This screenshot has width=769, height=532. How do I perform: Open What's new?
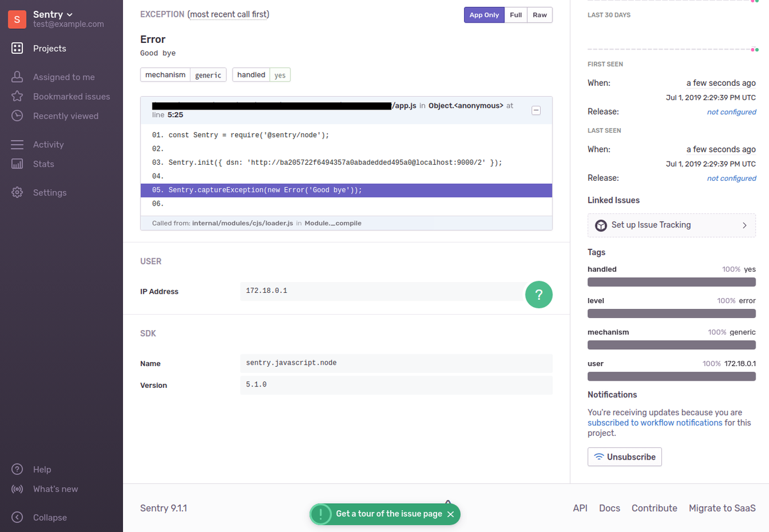[x=55, y=489]
